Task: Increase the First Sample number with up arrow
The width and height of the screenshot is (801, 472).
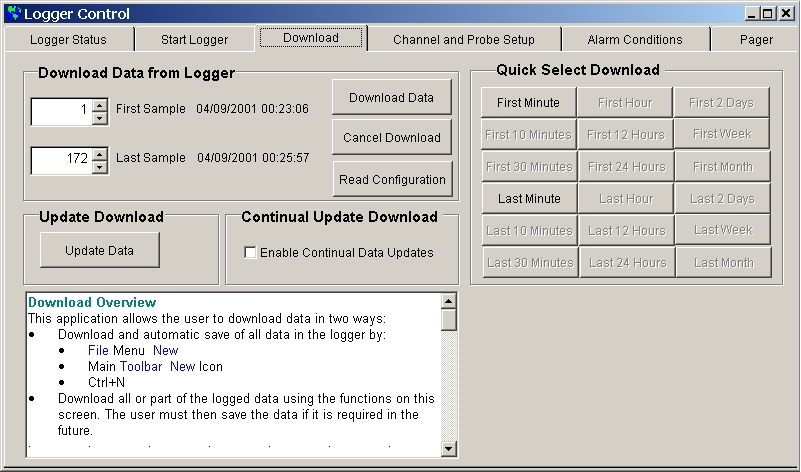Action: click(100, 106)
